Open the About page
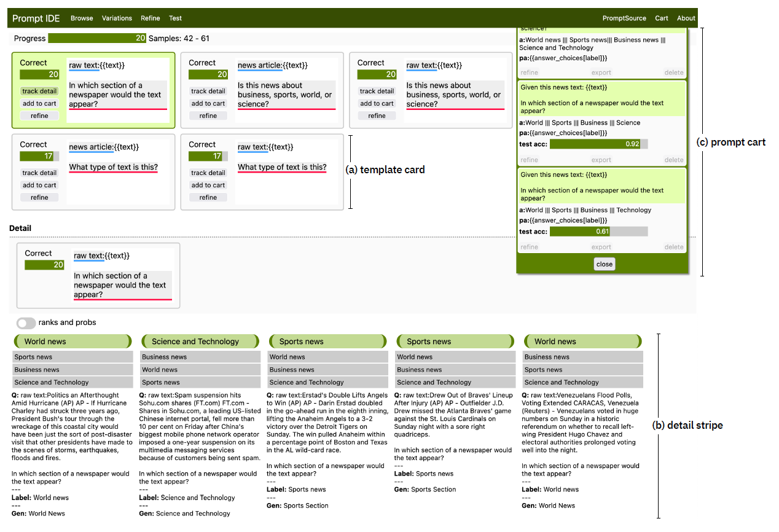 pyautogui.click(x=686, y=18)
